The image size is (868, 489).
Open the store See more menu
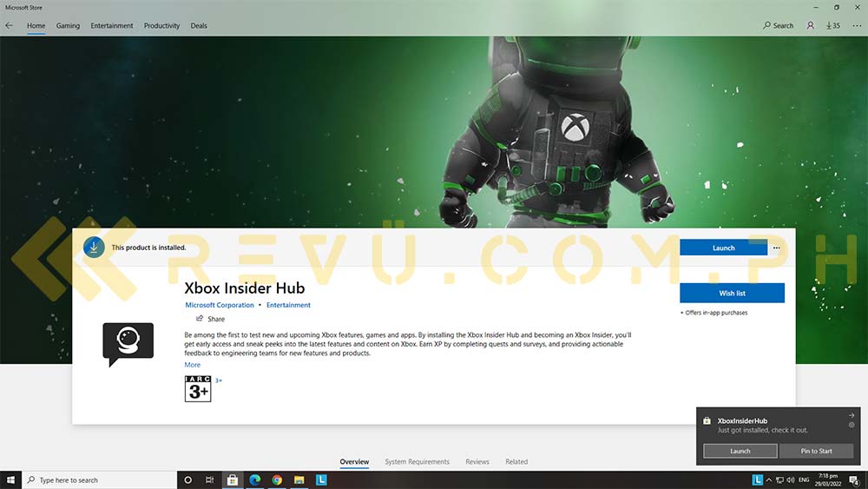point(857,25)
